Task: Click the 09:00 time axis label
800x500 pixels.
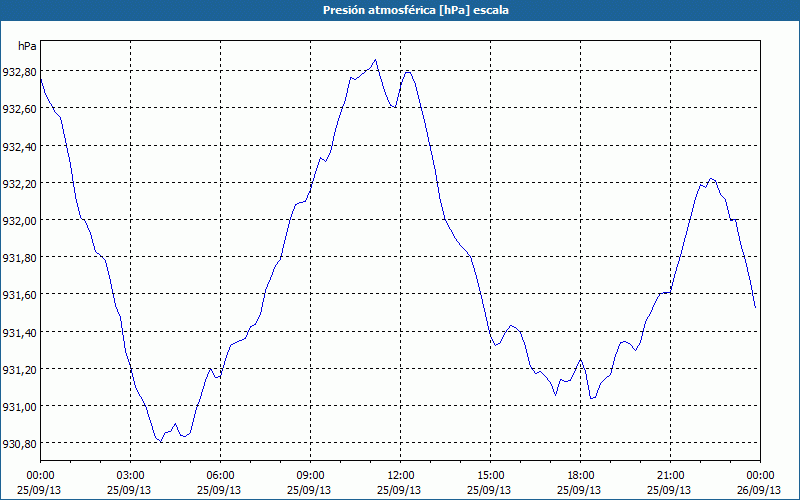Action: pos(310,476)
